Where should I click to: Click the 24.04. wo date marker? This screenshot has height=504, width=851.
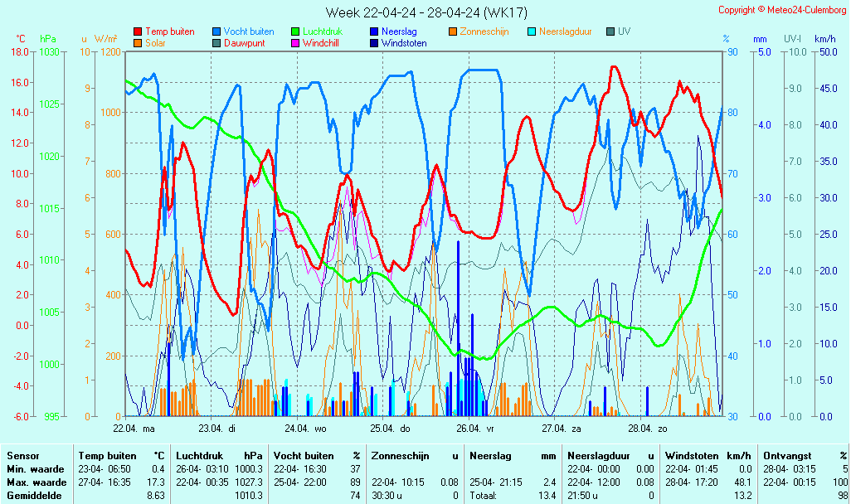point(306,429)
